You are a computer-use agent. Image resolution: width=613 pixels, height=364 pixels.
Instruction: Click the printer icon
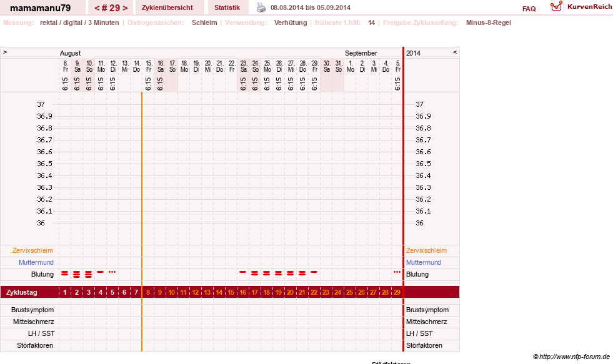click(x=261, y=7)
